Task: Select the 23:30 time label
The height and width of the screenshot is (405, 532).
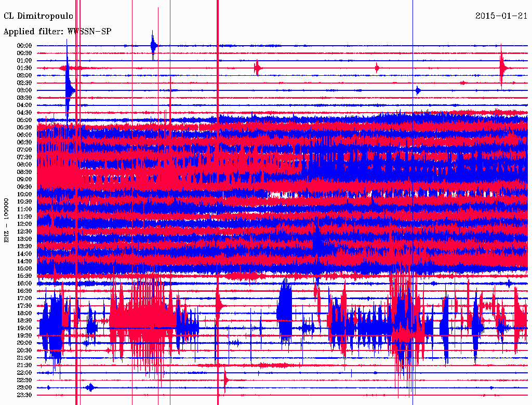Action: (x=24, y=395)
